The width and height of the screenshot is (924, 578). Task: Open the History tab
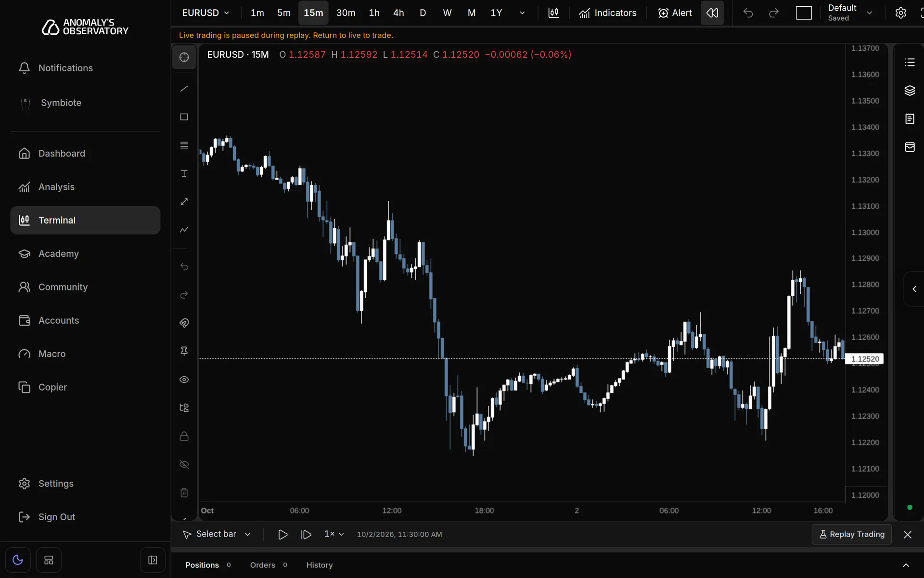tap(320, 565)
